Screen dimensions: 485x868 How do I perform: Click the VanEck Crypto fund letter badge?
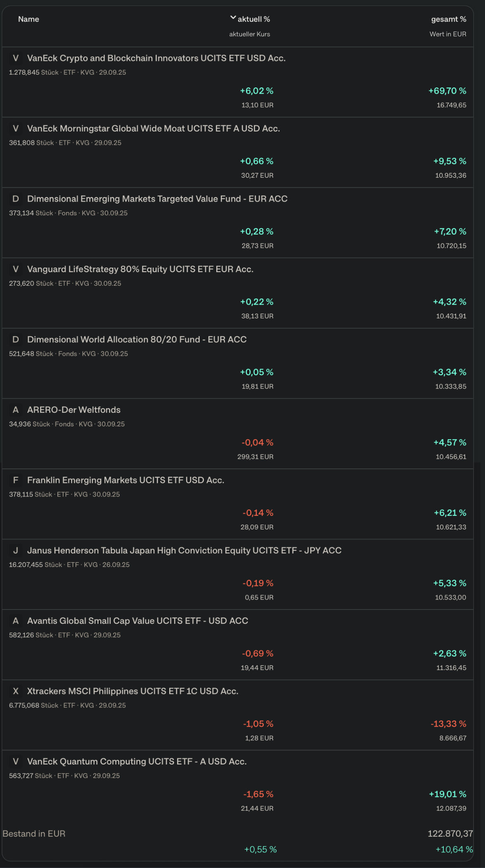(x=16, y=58)
